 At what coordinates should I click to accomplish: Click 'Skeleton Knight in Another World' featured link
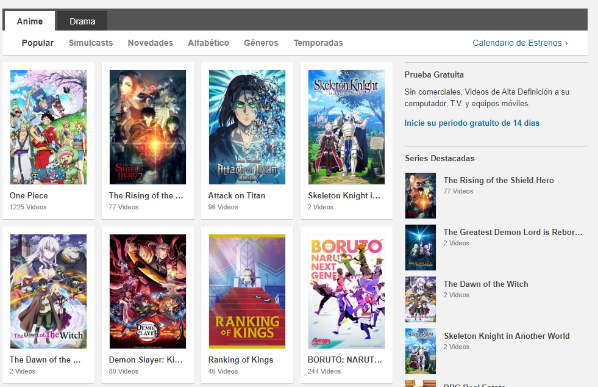pos(506,336)
